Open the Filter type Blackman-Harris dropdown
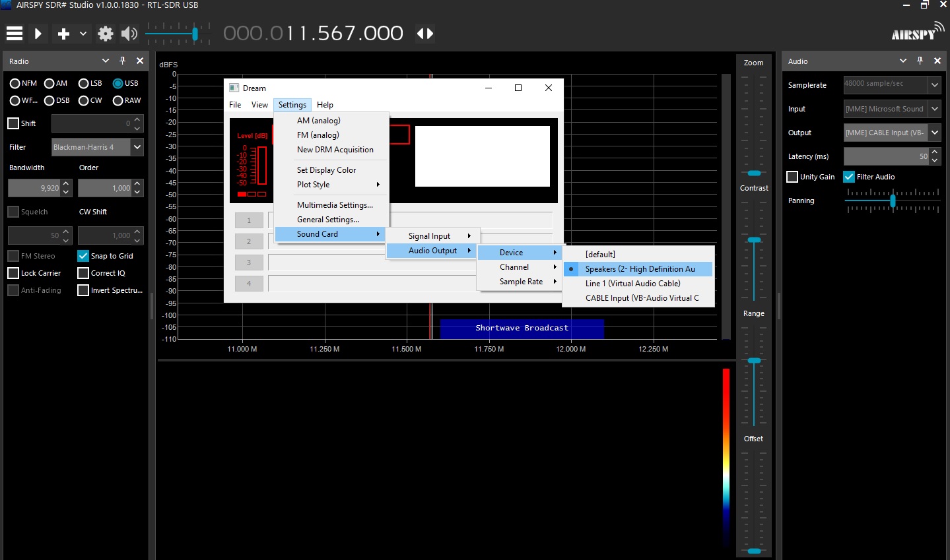This screenshot has width=950, height=560. (x=98, y=147)
